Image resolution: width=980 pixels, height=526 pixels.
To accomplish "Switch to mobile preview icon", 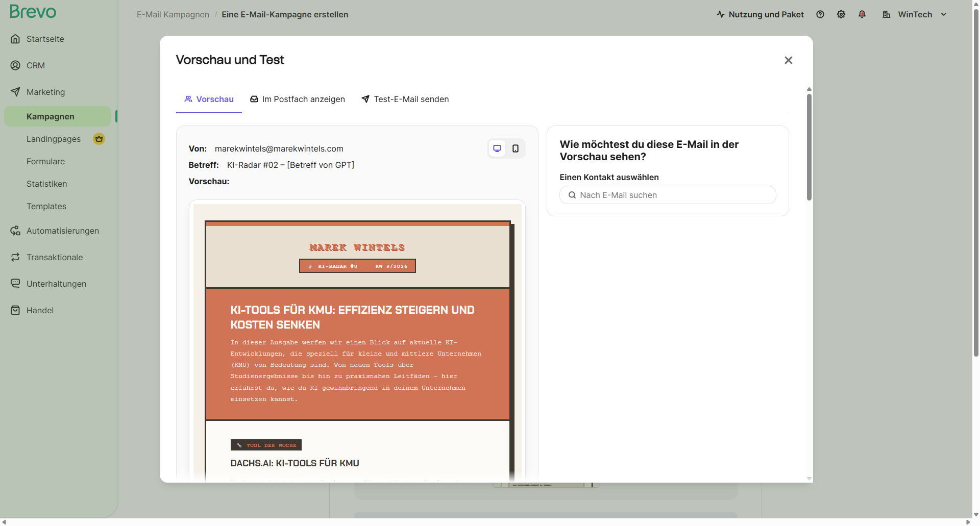I will [516, 148].
